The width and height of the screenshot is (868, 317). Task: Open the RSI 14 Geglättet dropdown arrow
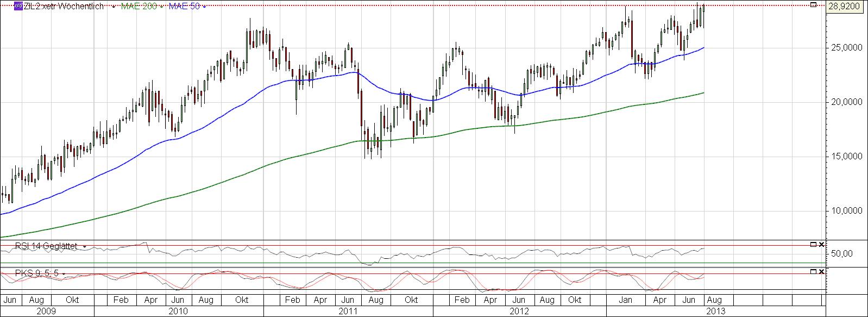coord(85,247)
